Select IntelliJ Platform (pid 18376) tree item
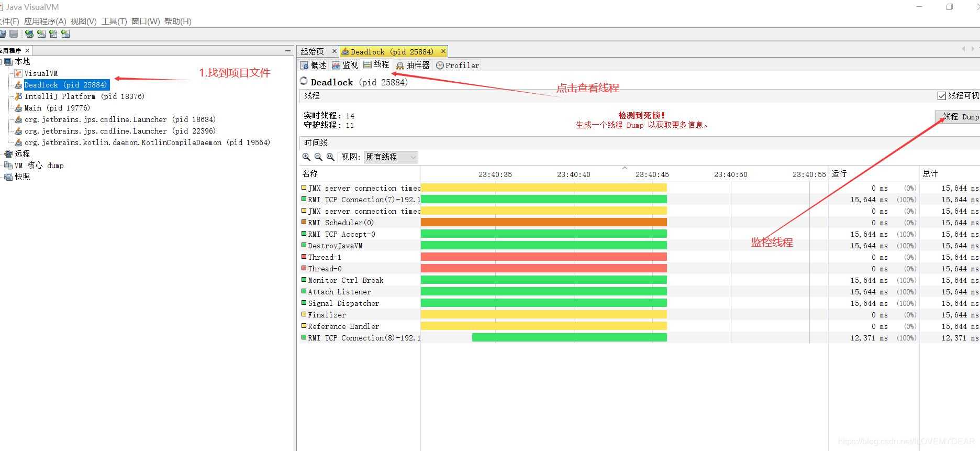Viewport: 980px width, 451px height. (x=84, y=96)
